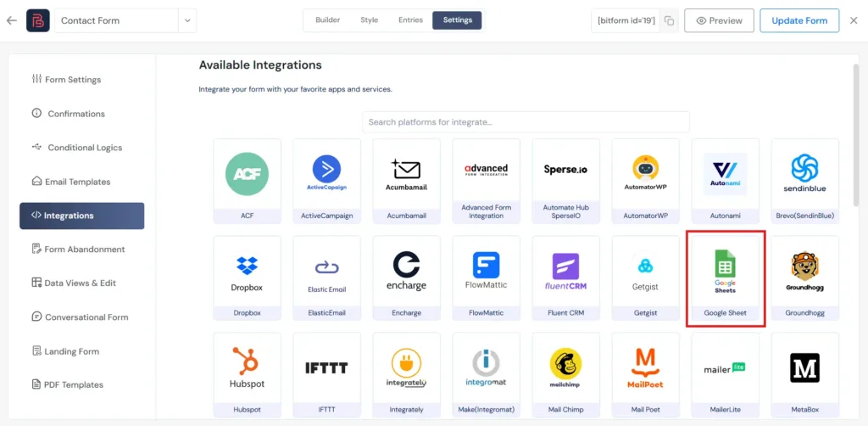Select the Dropbox integration icon

[247, 272]
